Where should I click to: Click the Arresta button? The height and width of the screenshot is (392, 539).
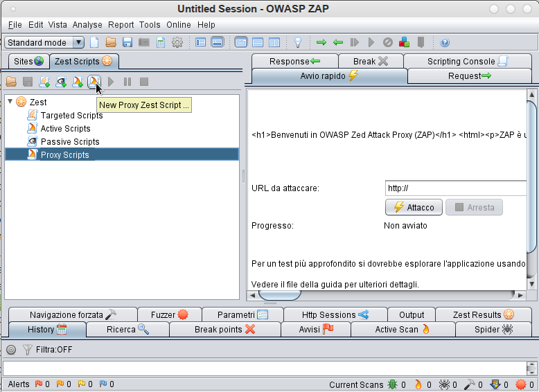(x=474, y=207)
